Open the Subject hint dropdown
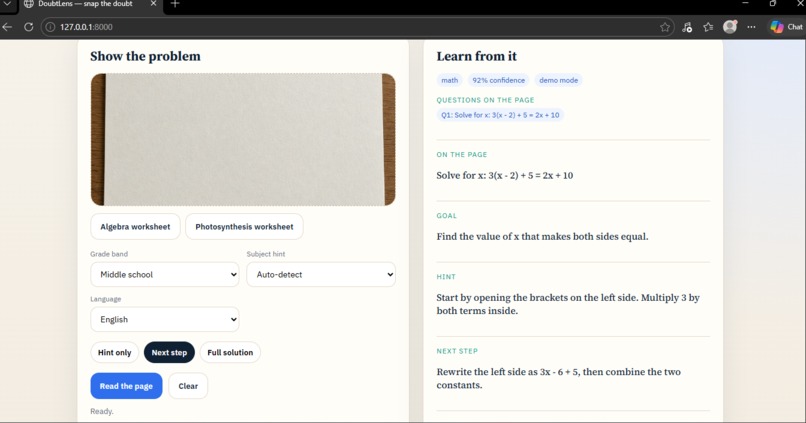 (x=321, y=274)
